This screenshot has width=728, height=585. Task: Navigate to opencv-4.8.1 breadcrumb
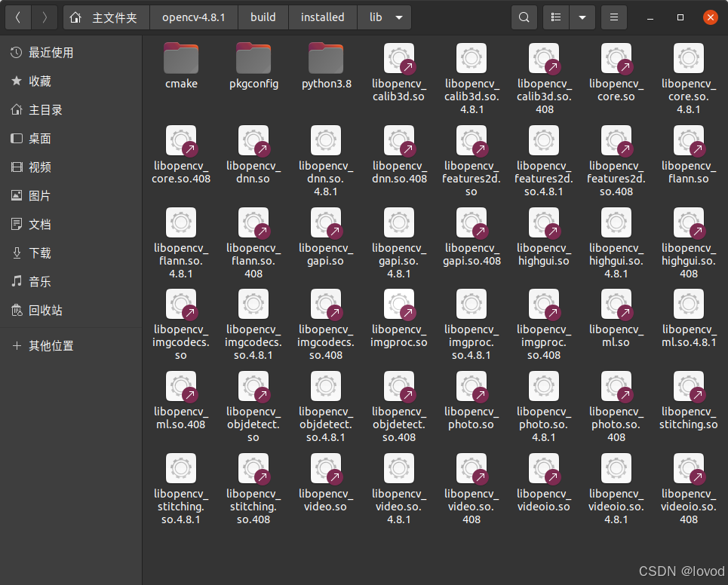point(194,17)
